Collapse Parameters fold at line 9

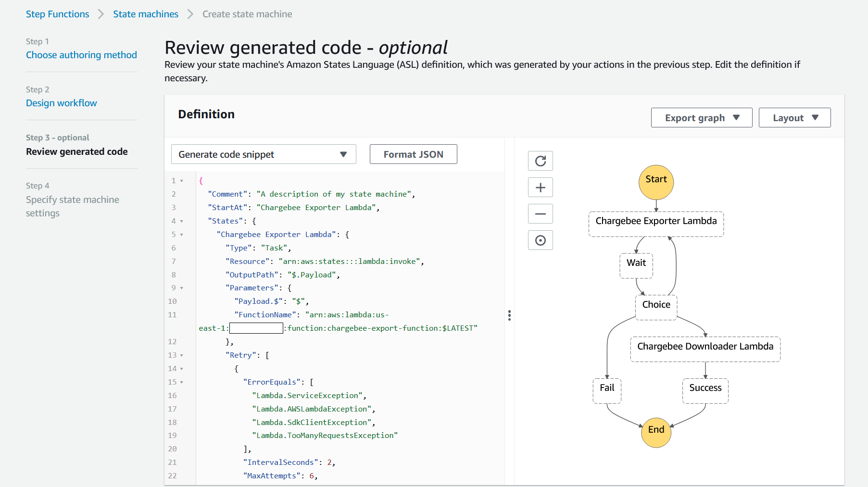tap(182, 288)
